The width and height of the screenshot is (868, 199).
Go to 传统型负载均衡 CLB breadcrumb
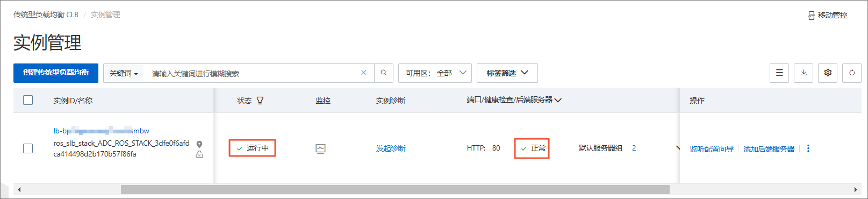point(46,15)
